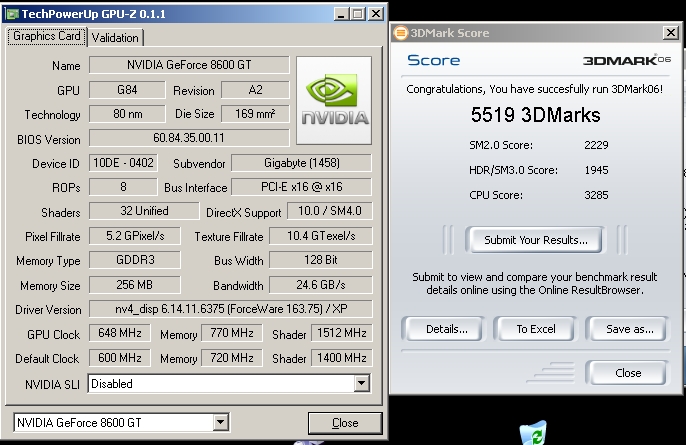Click the HDR/SM3.0 Score value 1945
This screenshot has width=686, height=445.
[x=596, y=170]
